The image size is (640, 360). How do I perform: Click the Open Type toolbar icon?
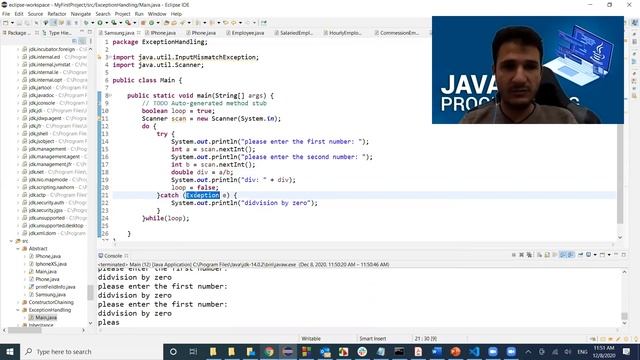166,23
